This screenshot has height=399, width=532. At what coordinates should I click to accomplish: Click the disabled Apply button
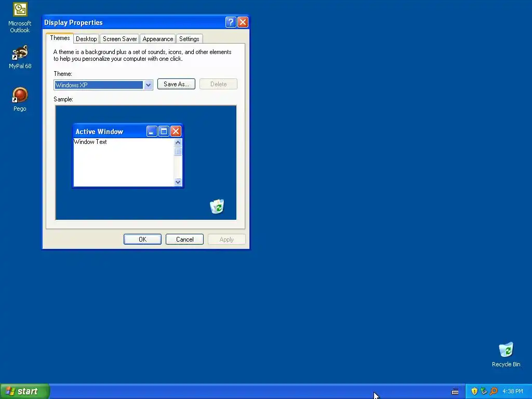pos(227,239)
